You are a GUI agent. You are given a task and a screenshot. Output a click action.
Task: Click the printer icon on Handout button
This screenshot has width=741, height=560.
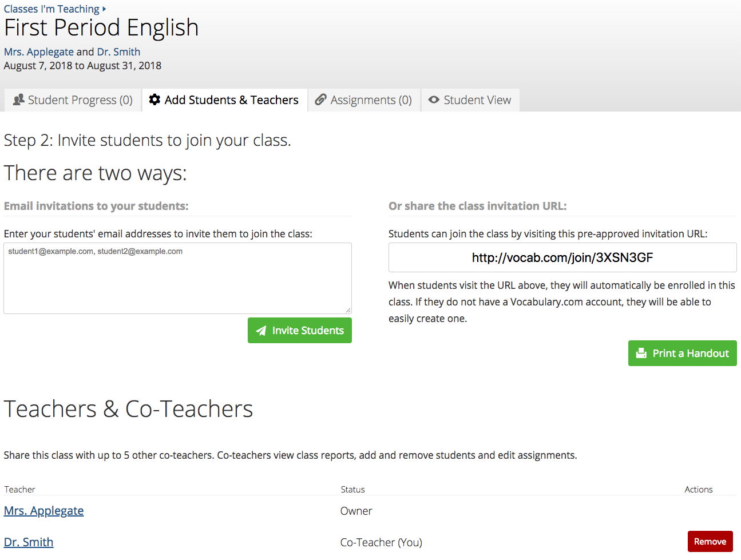coord(642,354)
